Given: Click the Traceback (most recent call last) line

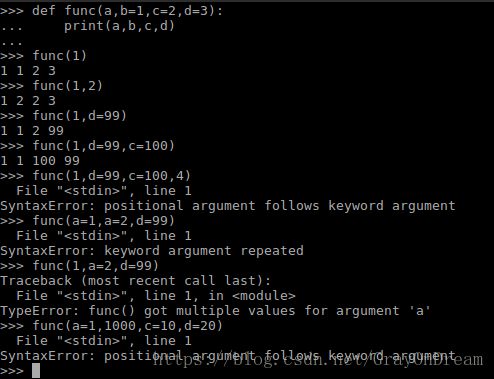Looking at the screenshot, I should click(135, 281).
